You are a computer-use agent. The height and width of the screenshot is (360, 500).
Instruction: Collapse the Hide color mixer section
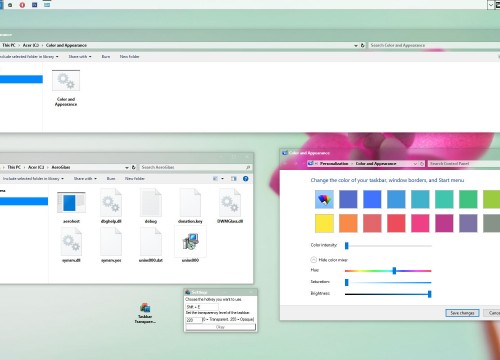(x=313, y=260)
